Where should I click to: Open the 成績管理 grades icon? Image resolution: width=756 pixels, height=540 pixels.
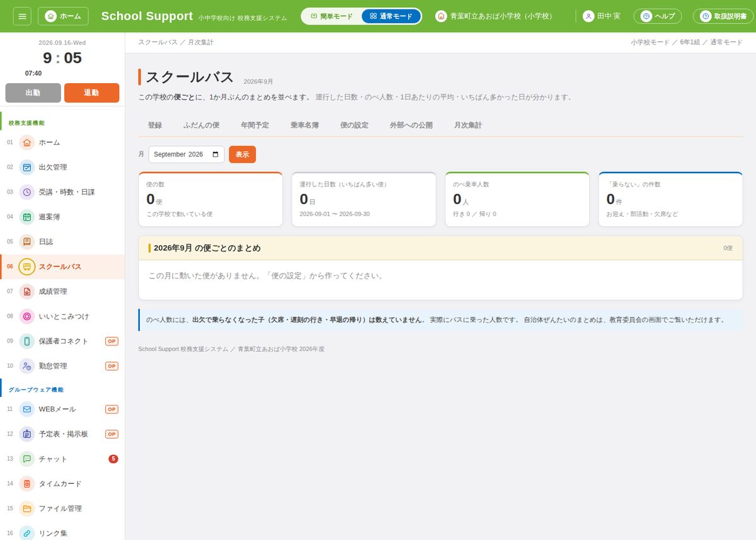pyautogui.click(x=27, y=291)
